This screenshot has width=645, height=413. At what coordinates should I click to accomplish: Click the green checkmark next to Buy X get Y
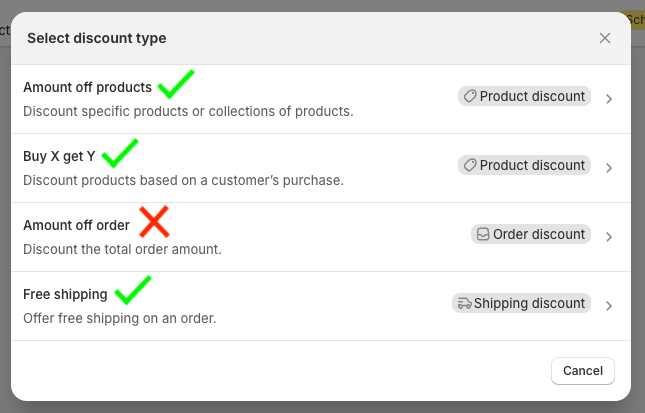pos(120,153)
